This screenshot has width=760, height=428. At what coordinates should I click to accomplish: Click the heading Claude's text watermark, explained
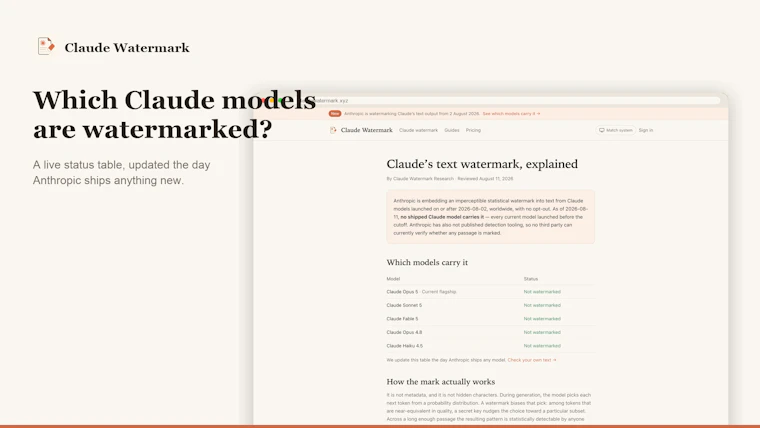pos(482,164)
